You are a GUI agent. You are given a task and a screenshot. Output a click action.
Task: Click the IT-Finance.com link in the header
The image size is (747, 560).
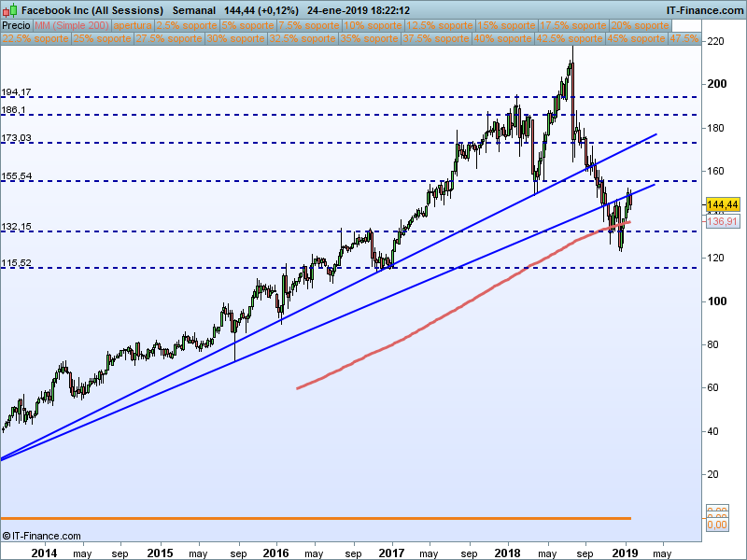705,10
